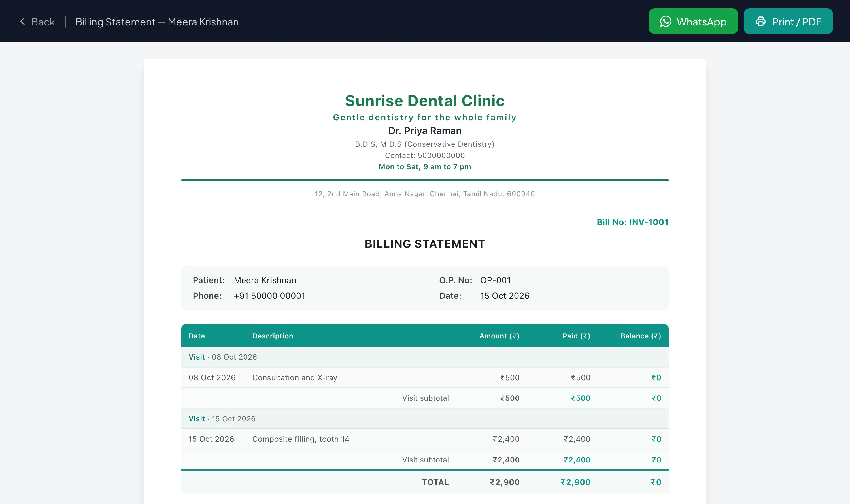Click ₹500 amount in Consultation row
The width and height of the screenshot is (850, 504).
pyautogui.click(x=509, y=378)
